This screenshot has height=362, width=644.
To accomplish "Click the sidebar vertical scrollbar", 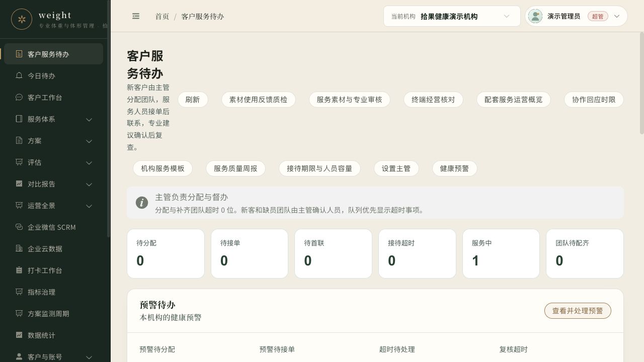I will click(108, 119).
